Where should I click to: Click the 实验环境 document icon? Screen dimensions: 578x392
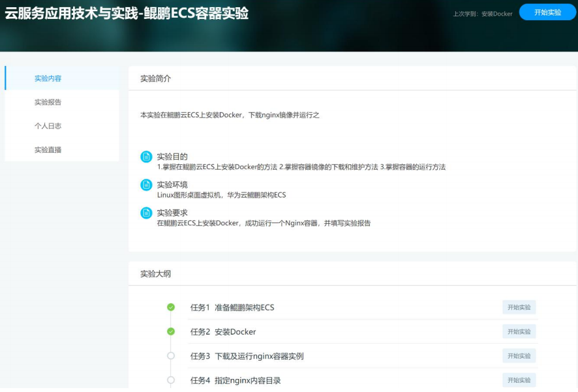point(146,185)
